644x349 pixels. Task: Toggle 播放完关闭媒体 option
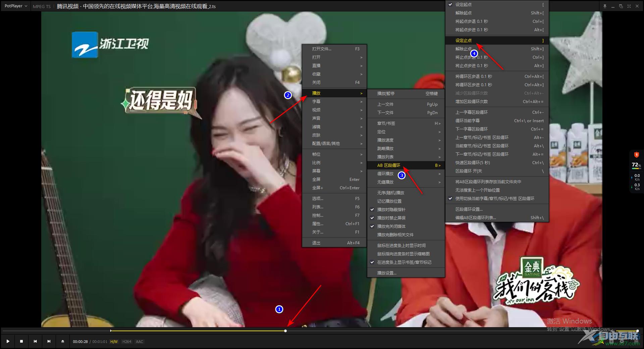tap(406, 226)
